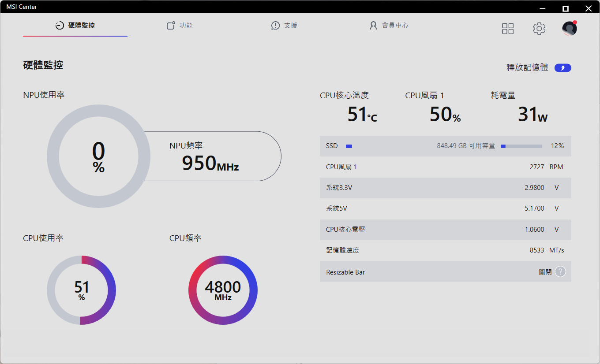Viewport: 600px width, 364px height.
Task: Click the CPU頻率 gauge ring
Action: 223,290
